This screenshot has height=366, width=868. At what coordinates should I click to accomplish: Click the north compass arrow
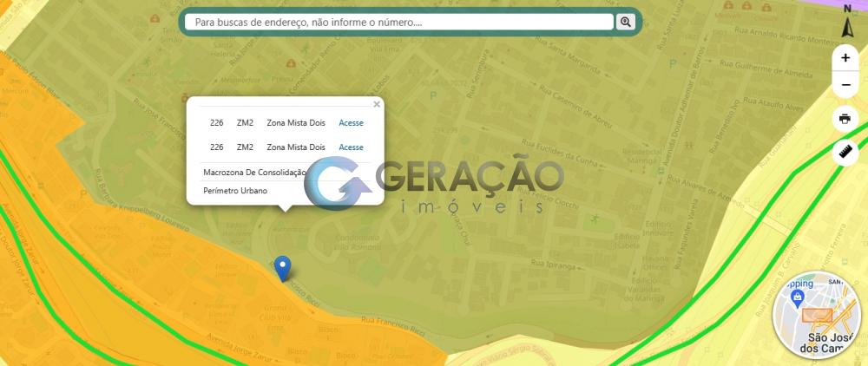coord(848,20)
